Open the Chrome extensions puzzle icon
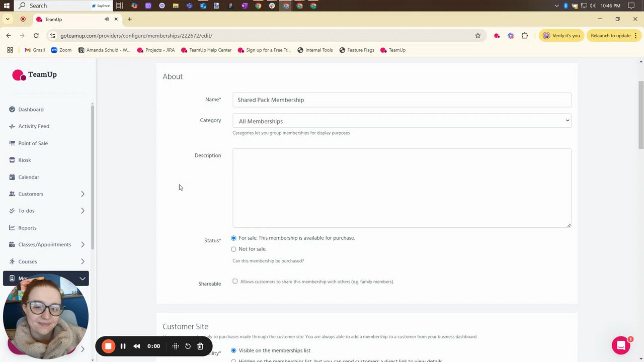Image resolution: width=644 pixels, height=362 pixels. 525,36
